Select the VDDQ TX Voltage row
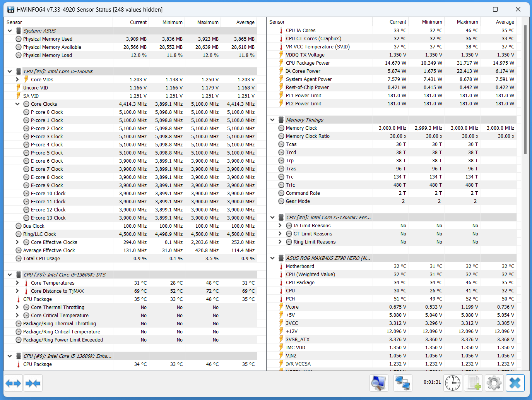Screen dimensions: 532x400 [392, 55]
